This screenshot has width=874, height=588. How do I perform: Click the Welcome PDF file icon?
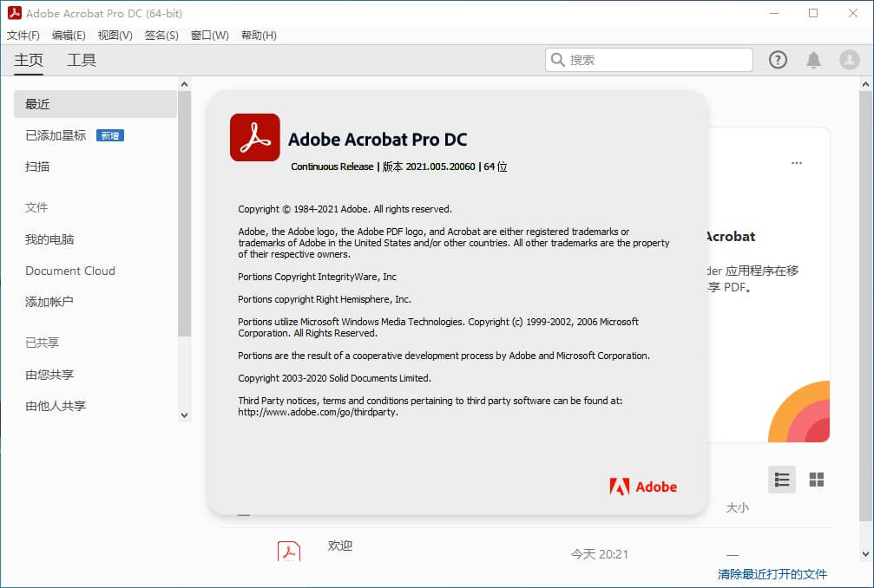288,551
